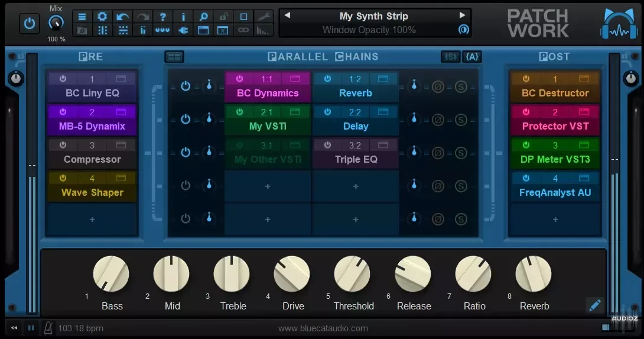Solo the third parallel chain
The image size is (644, 339).
coord(461,153)
